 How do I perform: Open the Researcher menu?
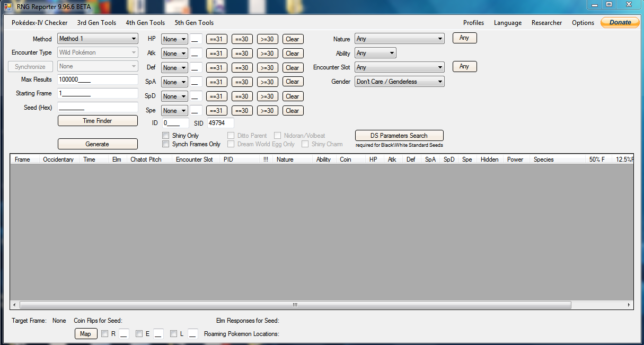coord(546,23)
